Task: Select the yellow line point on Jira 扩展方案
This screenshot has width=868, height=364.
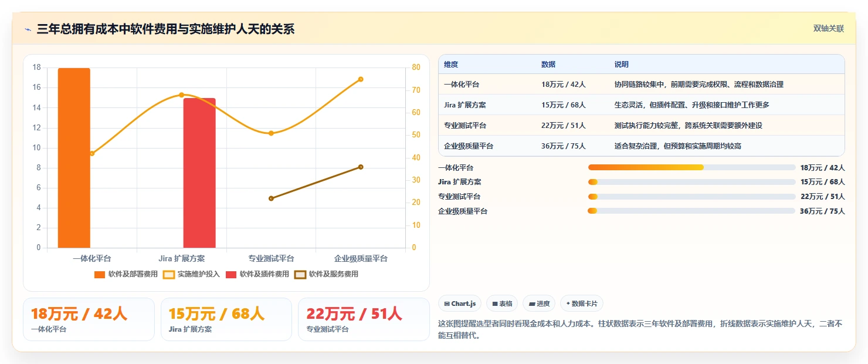Action: pyautogui.click(x=181, y=95)
